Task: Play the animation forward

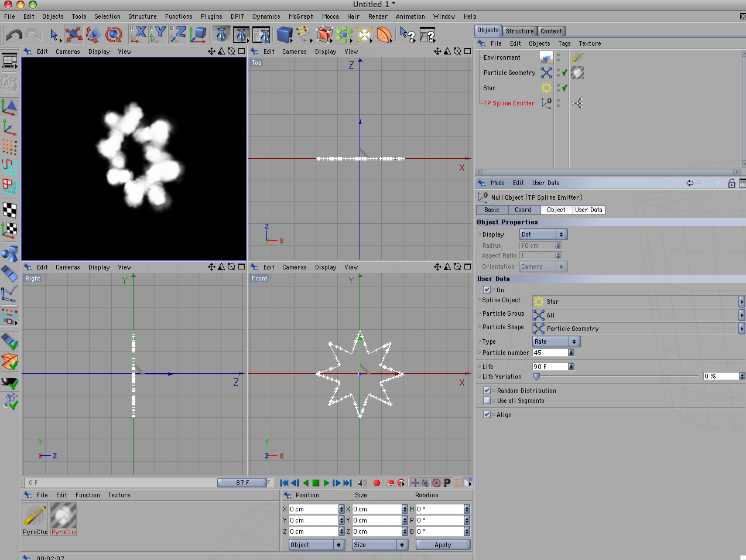Action: click(326, 483)
